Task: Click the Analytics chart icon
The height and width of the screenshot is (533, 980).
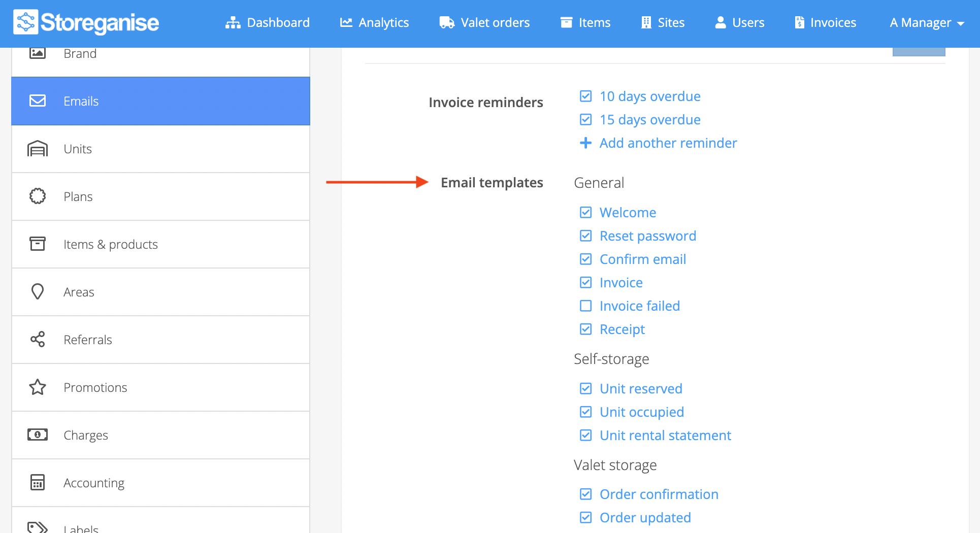Action: click(346, 22)
